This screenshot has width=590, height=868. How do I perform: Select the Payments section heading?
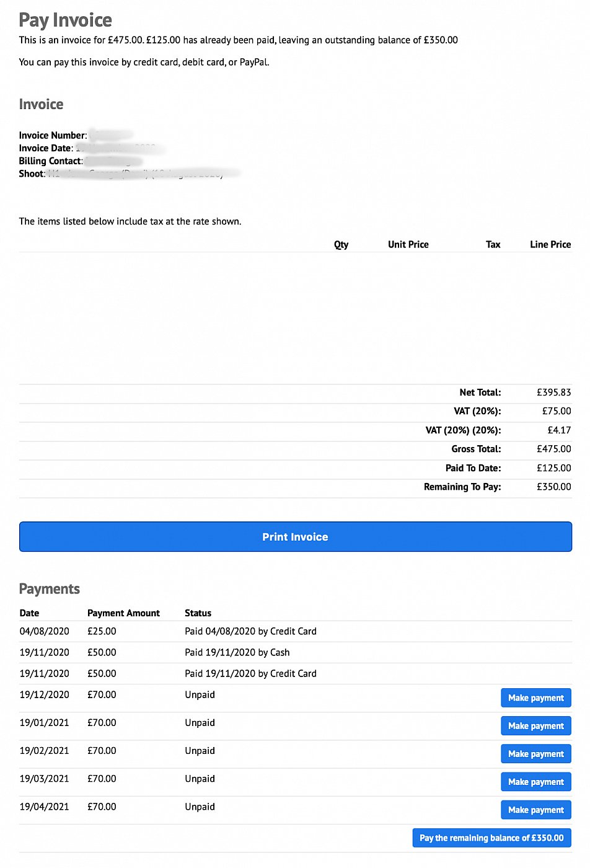pos(50,589)
